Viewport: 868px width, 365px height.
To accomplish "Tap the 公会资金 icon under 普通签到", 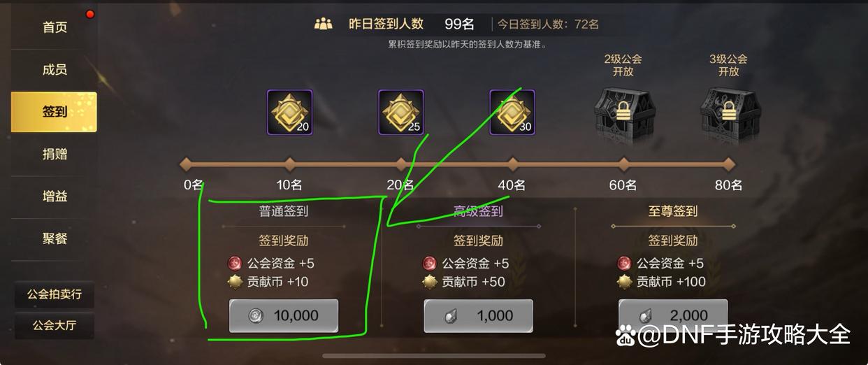I will click(x=235, y=264).
